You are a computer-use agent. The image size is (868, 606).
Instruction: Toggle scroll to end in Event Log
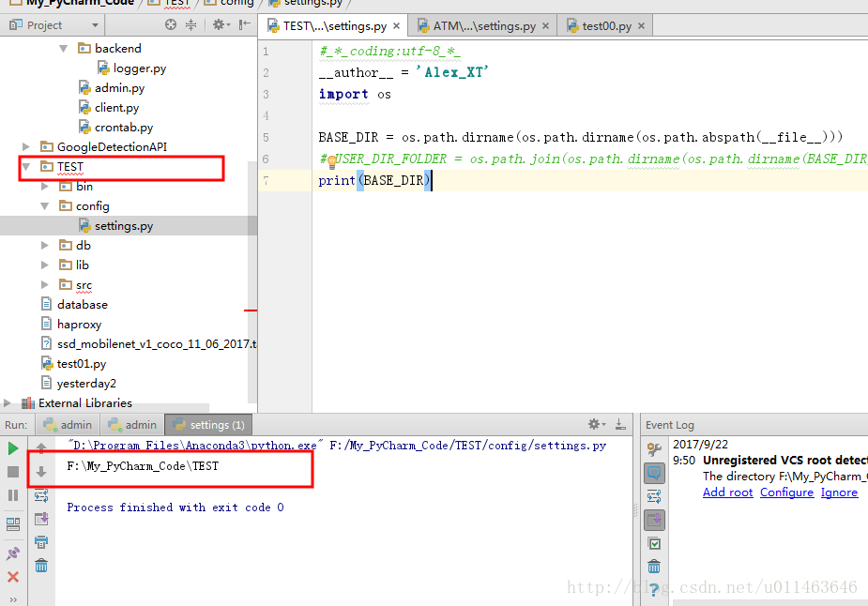pyautogui.click(x=654, y=521)
